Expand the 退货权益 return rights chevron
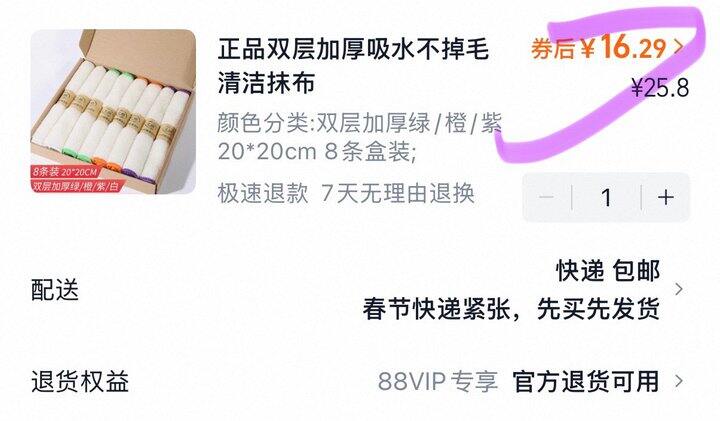 (679, 381)
